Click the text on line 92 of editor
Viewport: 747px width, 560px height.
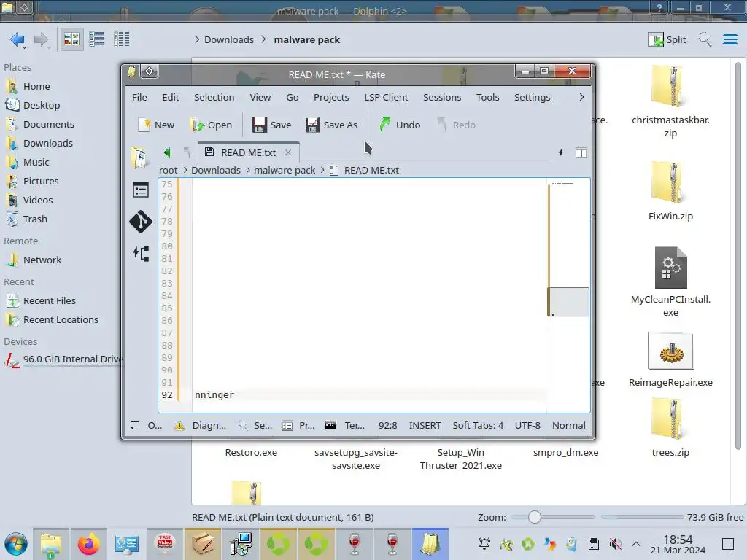tap(214, 394)
